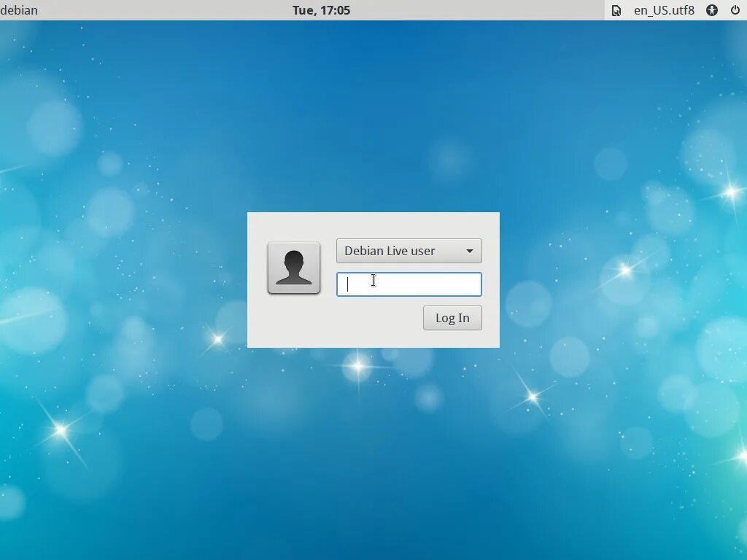
Task: Focus the password input field
Action: click(x=409, y=284)
